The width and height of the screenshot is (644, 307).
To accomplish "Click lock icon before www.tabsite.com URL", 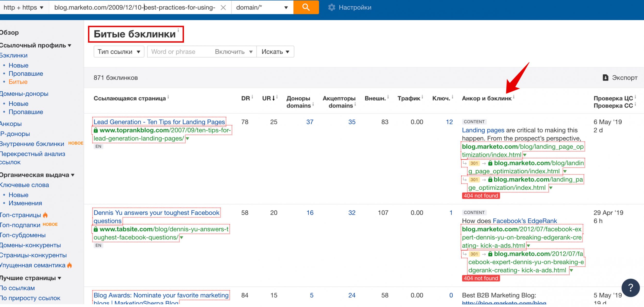I will 96,229.
